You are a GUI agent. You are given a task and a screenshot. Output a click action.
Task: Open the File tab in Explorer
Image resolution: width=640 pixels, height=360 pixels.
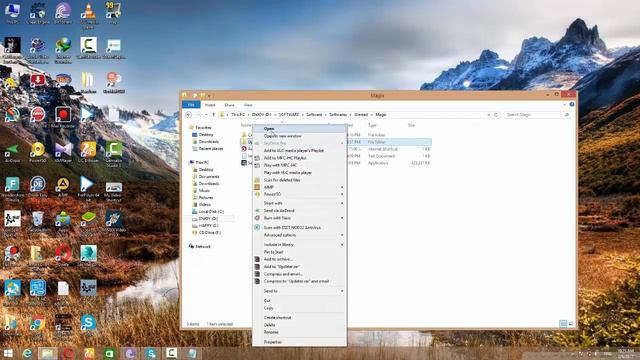point(191,105)
